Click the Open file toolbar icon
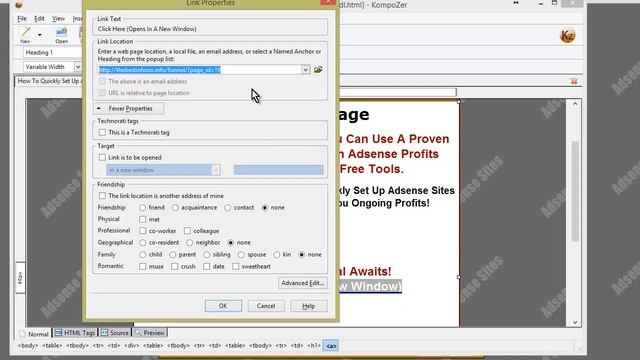 tap(62, 35)
